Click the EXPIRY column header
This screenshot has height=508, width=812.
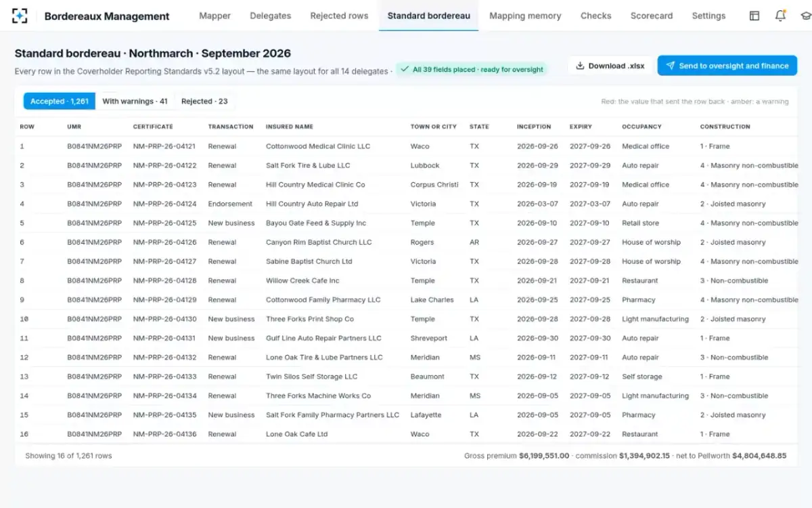click(581, 127)
